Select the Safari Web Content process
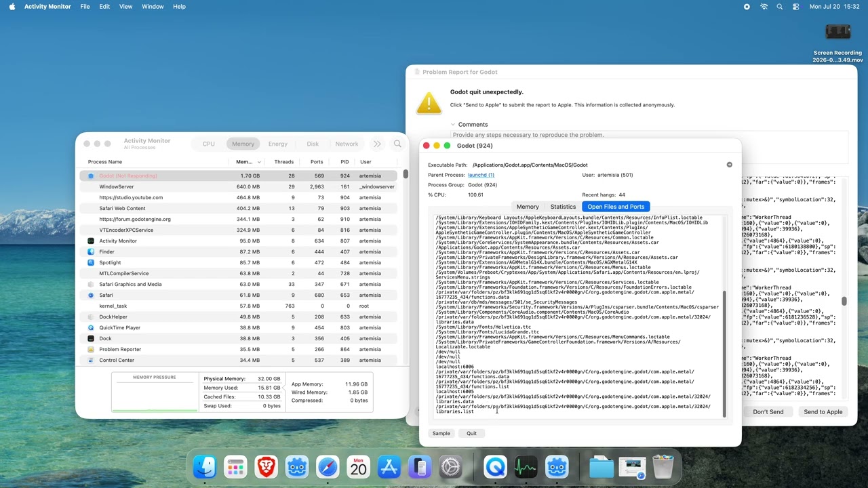This screenshot has width=868, height=488. point(239,208)
